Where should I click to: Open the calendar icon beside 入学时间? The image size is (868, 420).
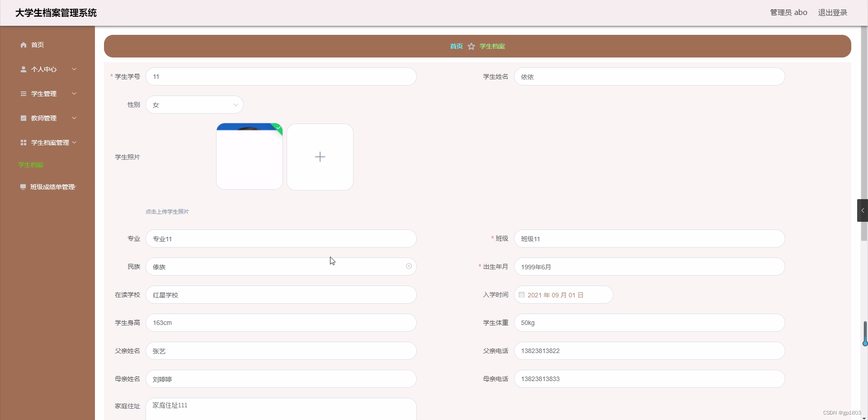(522, 295)
